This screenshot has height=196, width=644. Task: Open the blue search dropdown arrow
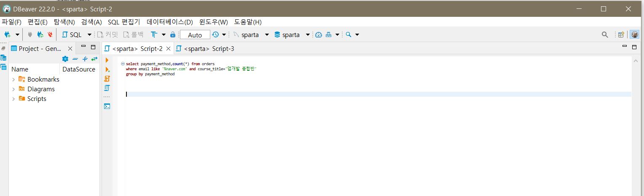tap(357, 35)
